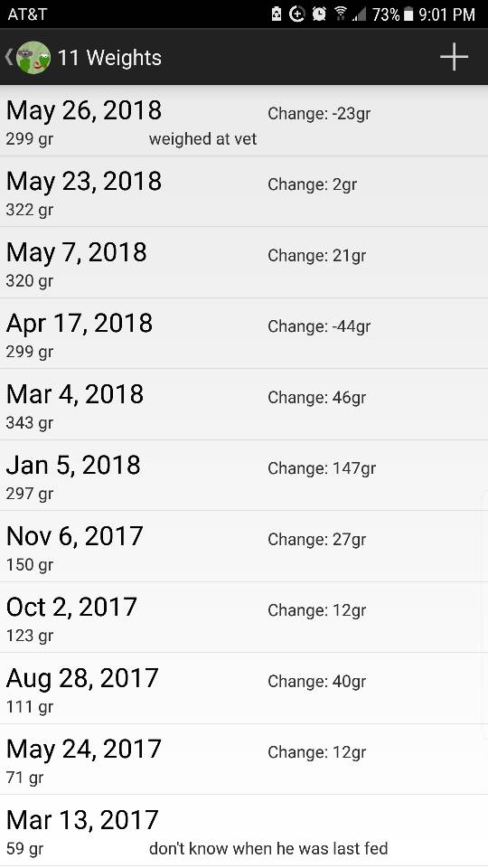Open the May 26, 2018 weight entry
Image resolution: width=488 pixels, height=868 pixels.
pyautogui.click(x=244, y=121)
